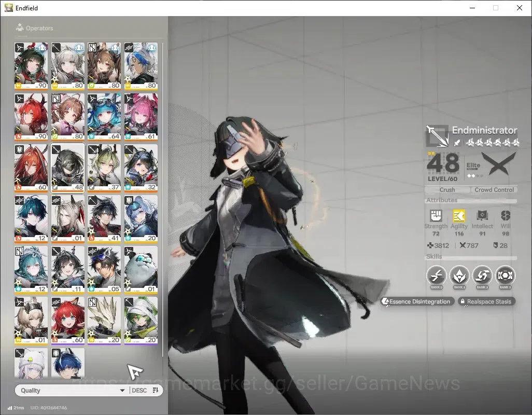Open the Essence Disintegration talent

[x=417, y=301]
